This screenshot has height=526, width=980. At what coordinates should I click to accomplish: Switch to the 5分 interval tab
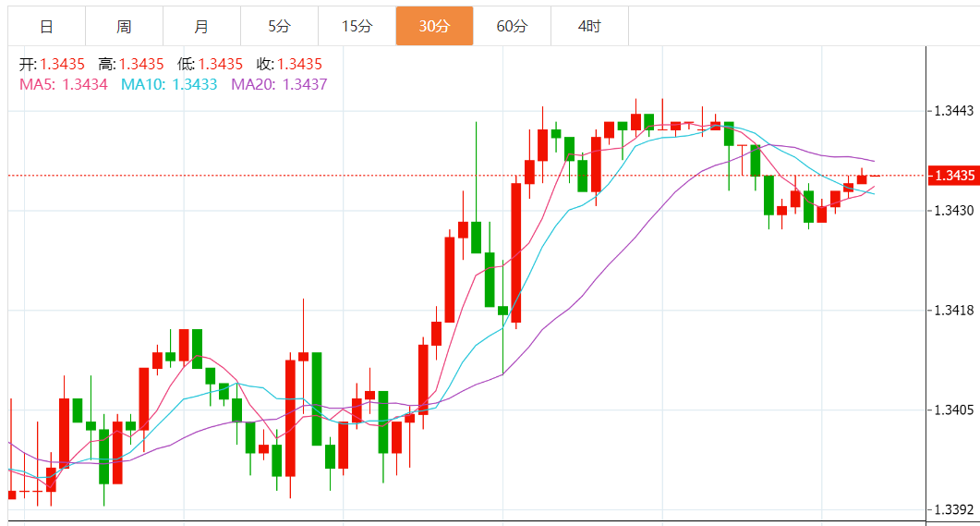click(279, 26)
